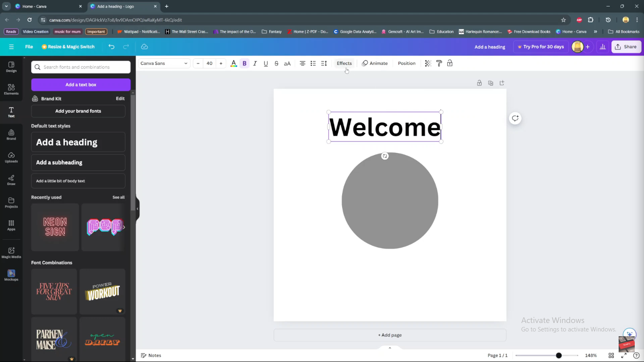Edit the Brand Kit
The image size is (644, 362).
pyautogui.click(x=120, y=99)
